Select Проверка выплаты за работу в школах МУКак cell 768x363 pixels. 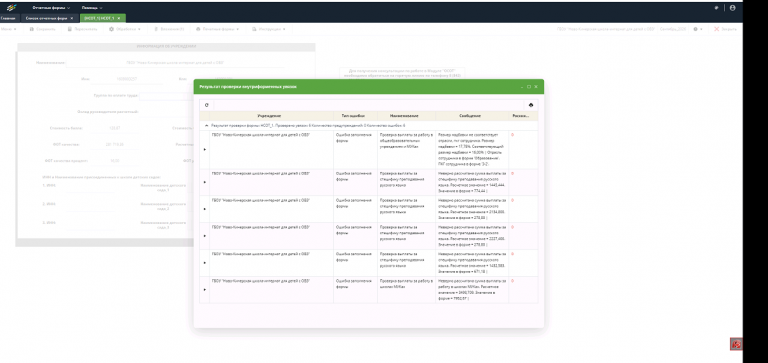click(407, 290)
